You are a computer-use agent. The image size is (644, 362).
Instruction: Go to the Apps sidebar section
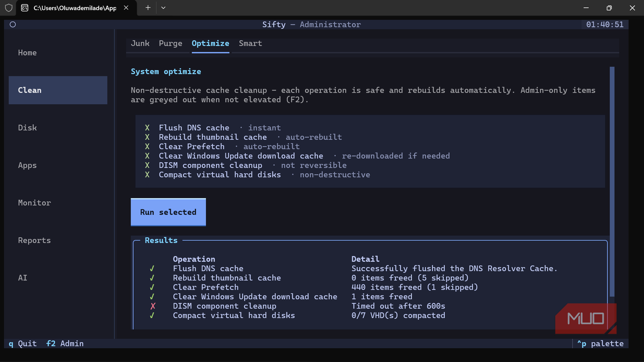click(x=27, y=165)
